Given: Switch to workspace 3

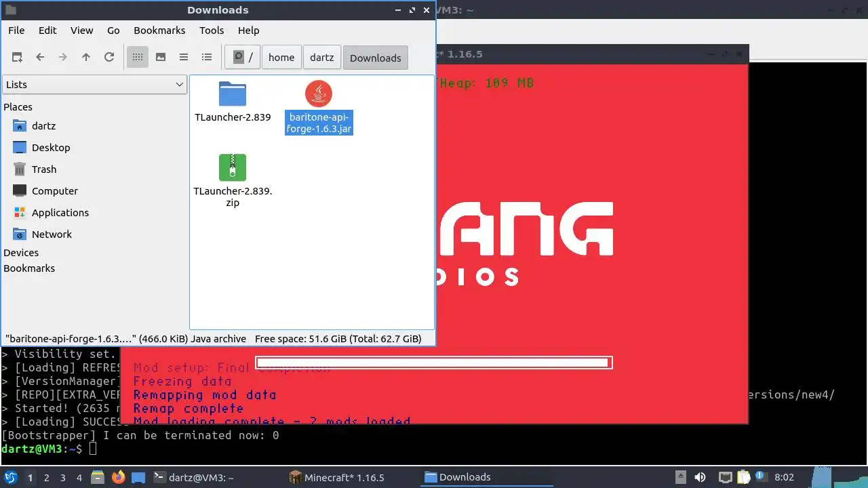Looking at the screenshot, I should coord(62,478).
